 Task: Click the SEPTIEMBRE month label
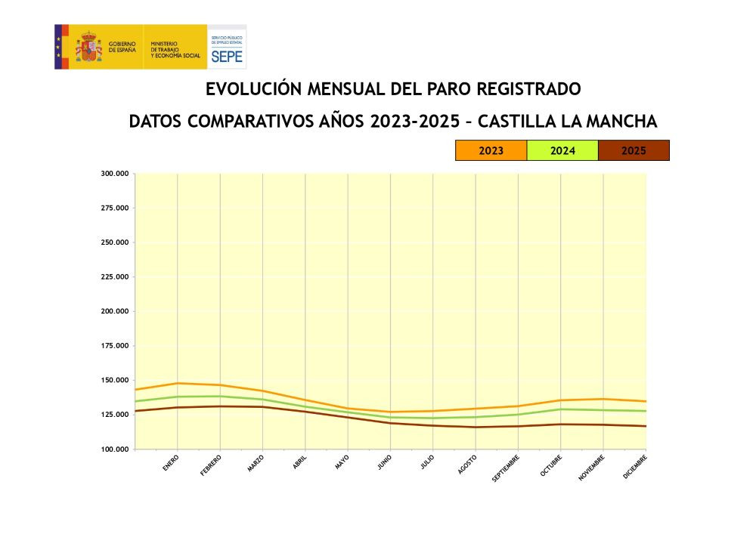505,468
